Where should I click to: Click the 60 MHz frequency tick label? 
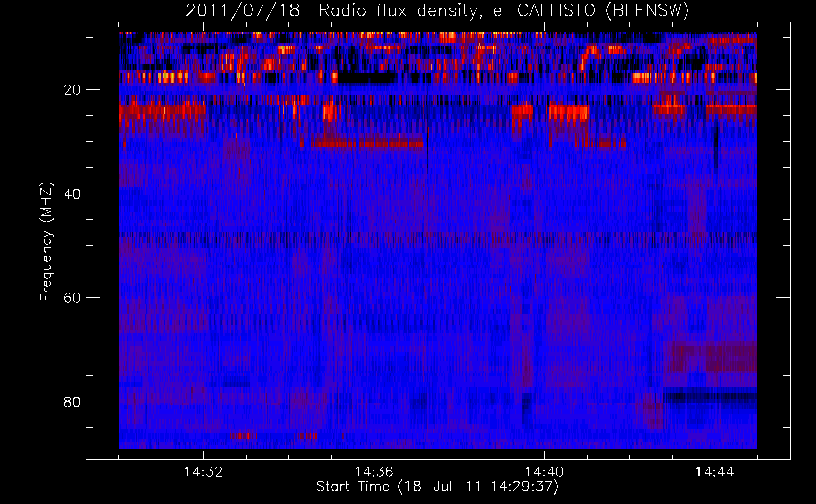(x=72, y=298)
